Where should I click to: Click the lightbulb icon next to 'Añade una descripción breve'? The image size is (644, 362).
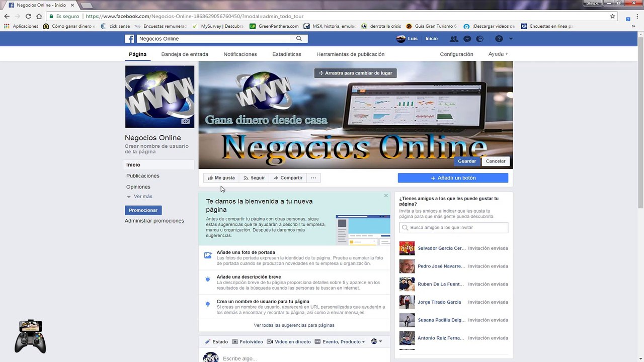[208, 280]
